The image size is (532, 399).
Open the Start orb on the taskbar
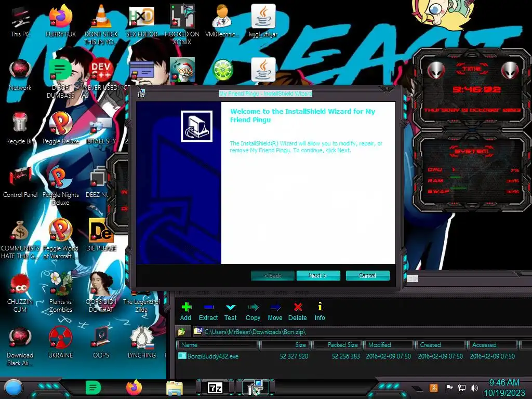[13, 388]
